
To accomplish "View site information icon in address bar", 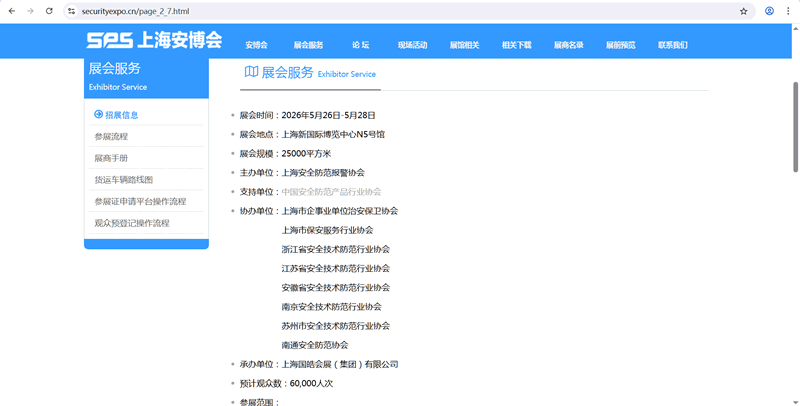I will [72, 11].
